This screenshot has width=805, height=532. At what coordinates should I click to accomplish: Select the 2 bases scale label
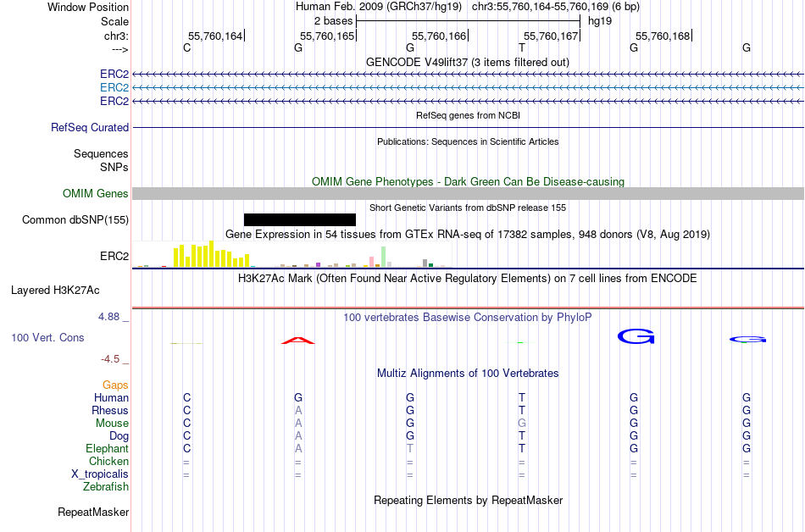334,21
